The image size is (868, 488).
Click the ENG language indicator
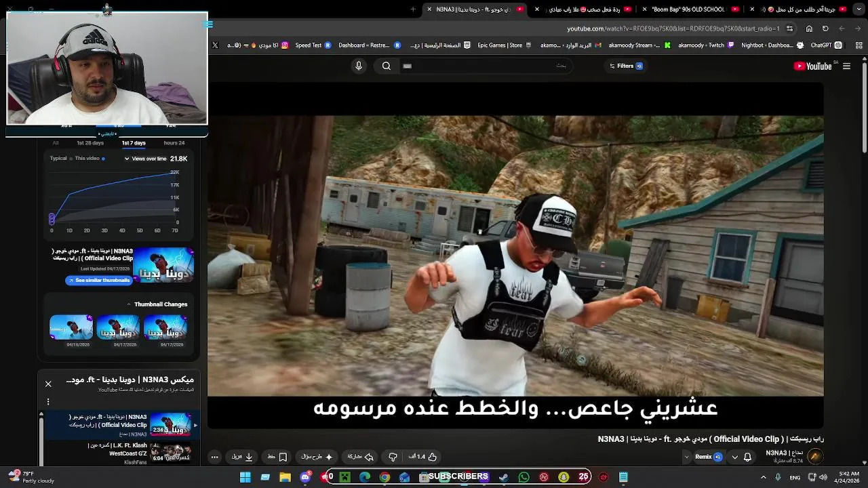pyautogui.click(x=795, y=478)
